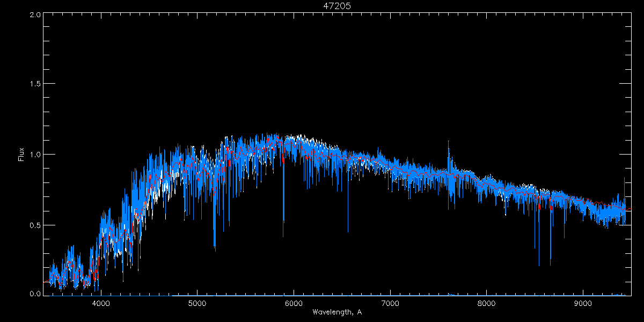The image size is (644, 322).
Task: Click the plot title 47205
Action: (338, 6)
